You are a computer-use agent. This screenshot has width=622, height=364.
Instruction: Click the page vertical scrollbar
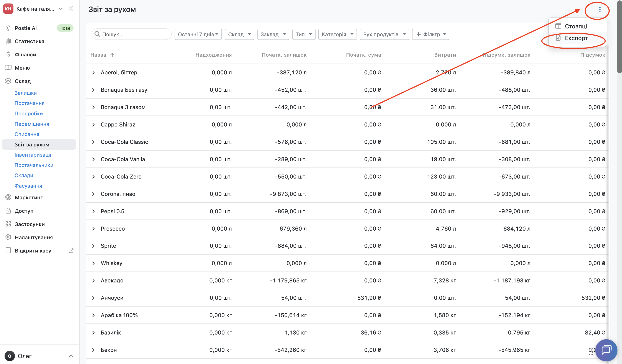point(619,37)
